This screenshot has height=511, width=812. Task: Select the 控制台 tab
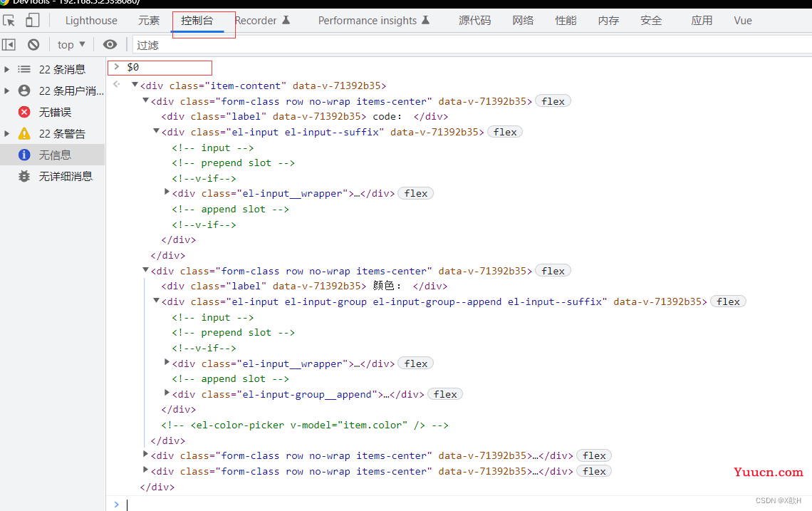coord(197,21)
